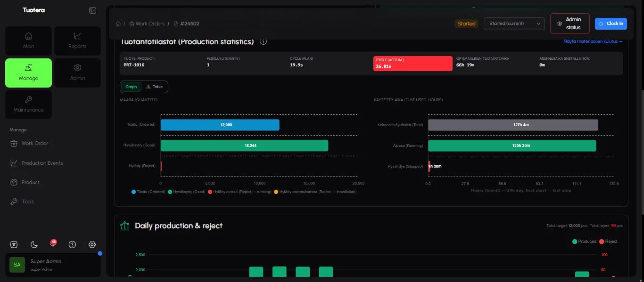Screen dimensions: 644x282
Task: Toggle the Hylätty asennuksessa legend series
Action: coord(315,192)
